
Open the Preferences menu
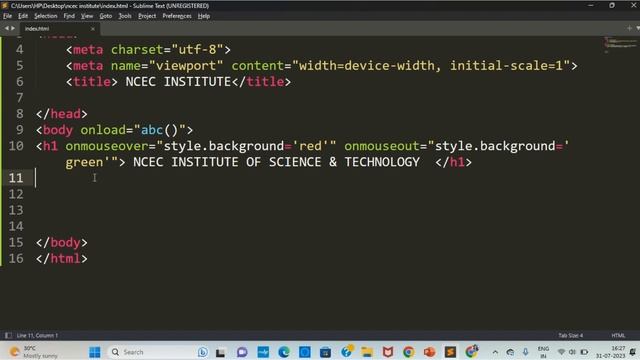point(177,16)
